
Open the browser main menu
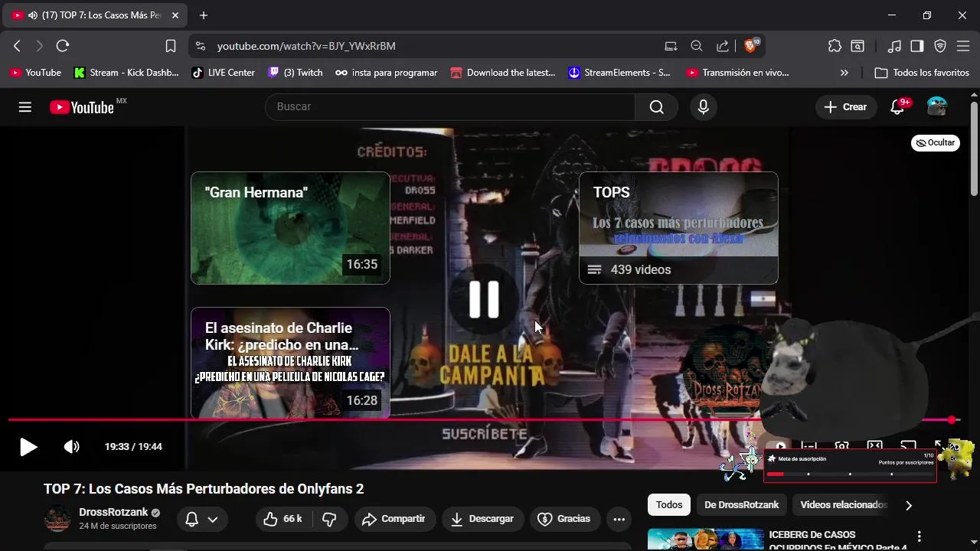tap(963, 46)
